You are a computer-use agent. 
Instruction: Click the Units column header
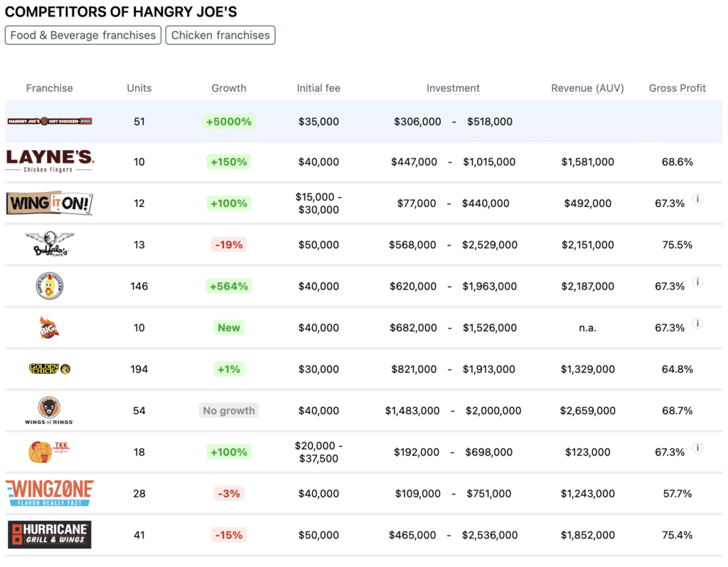pos(139,88)
